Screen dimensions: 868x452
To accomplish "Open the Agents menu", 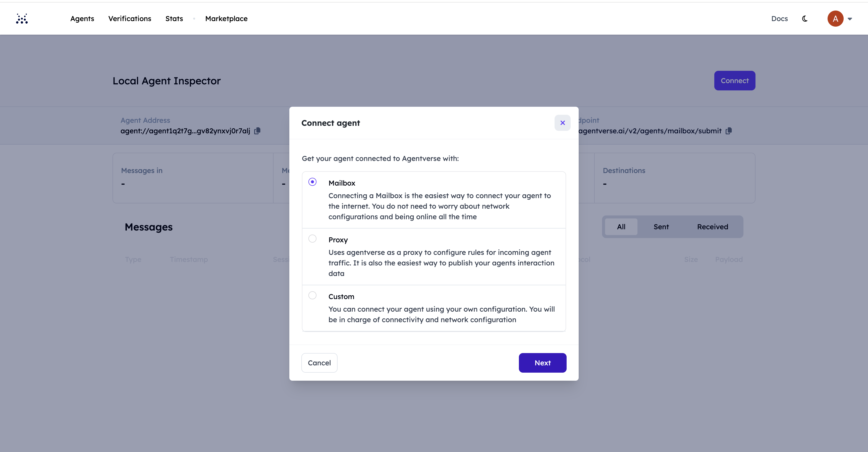I will click(x=82, y=19).
